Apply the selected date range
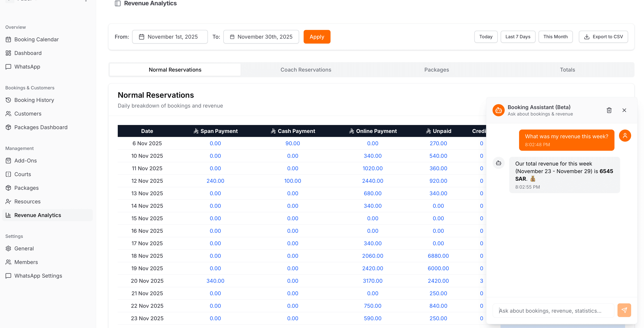The height and width of the screenshot is (328, 644). (317, 37)
